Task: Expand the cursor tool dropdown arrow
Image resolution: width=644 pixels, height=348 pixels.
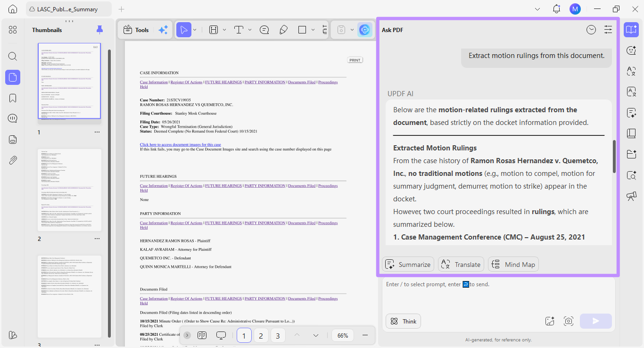Action: point(195,30)
